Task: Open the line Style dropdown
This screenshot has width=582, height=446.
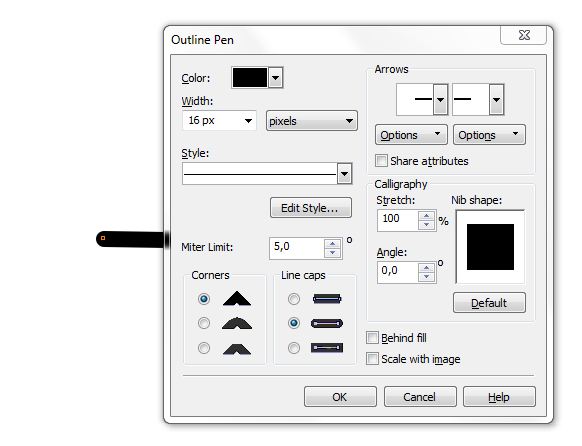Action: coord(344,174)
